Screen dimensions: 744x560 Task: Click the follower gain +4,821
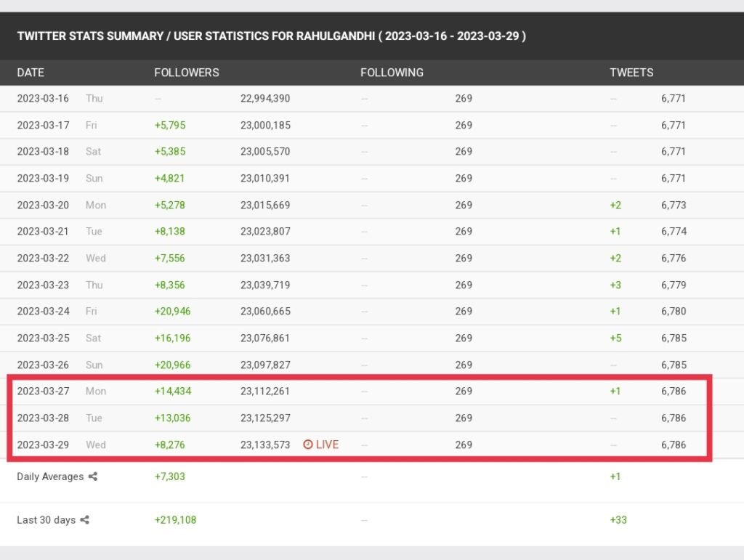[169, 178]
